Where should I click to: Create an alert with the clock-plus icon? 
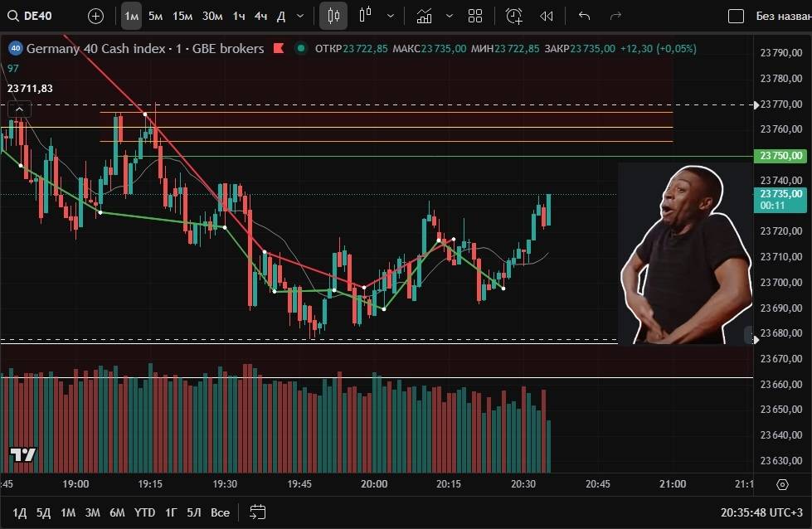pyautogui.click(x=514, y=16)
